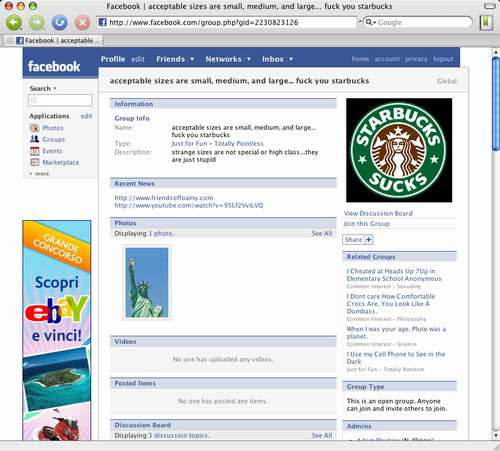The height and width of the screenshot is (451, 500).
Task: Click the Starbucks Sucks group picture
Action: [x=399, y=150]
